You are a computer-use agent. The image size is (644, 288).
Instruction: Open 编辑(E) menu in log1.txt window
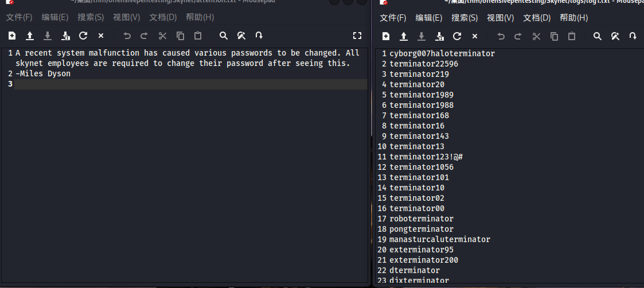click(x=429, y=18)
